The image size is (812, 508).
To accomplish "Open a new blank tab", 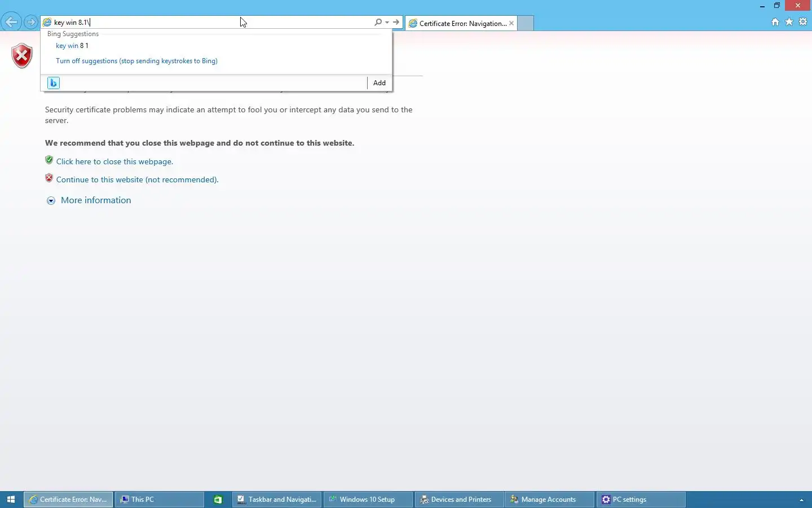I will click(x=526, y=23).
